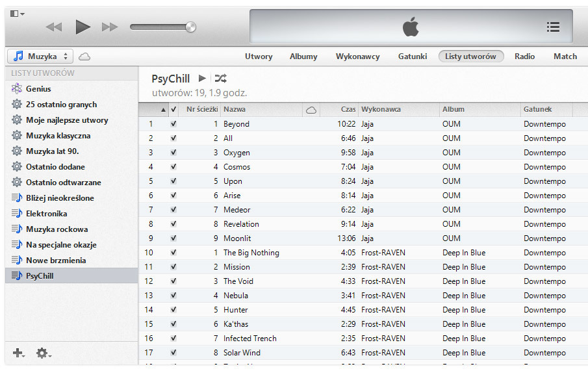This screenshot has width=588, height=371.
Task: Uncheck the Beyond track checkbox
Action: point(173,124)
